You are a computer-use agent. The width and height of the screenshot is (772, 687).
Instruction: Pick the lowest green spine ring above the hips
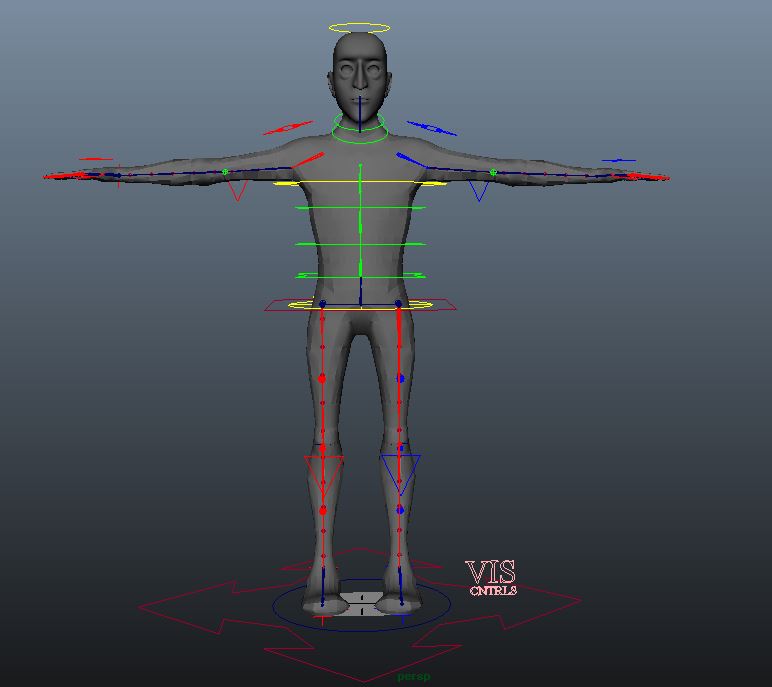[x=359, y=276]
